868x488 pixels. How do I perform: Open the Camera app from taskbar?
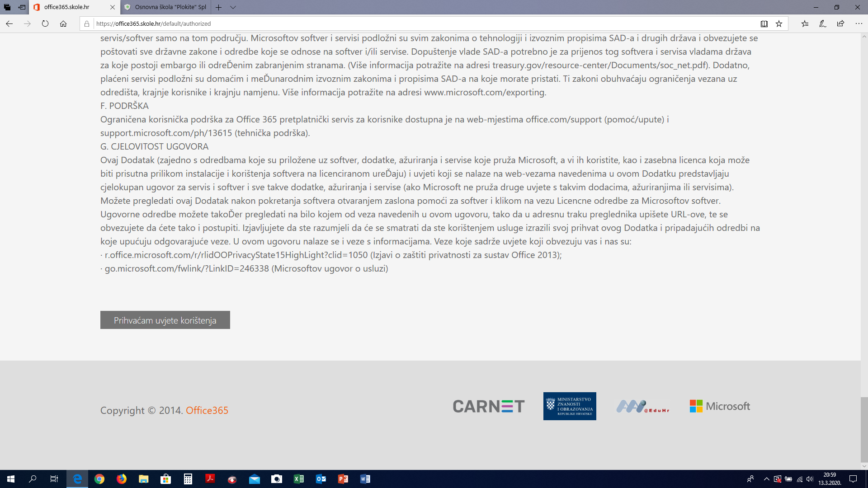[277, 479]
